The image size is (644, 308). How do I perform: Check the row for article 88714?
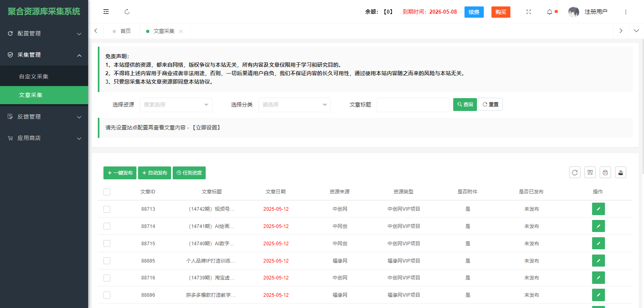[107, 226]
